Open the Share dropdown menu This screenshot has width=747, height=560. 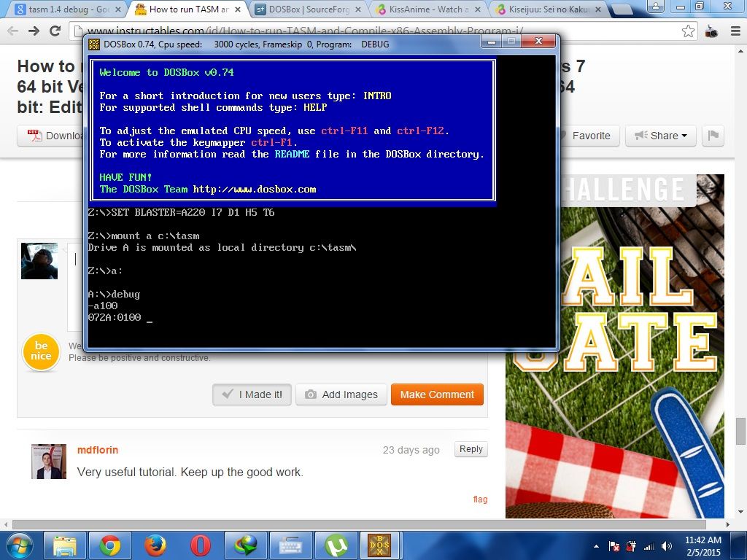(660, 136)
